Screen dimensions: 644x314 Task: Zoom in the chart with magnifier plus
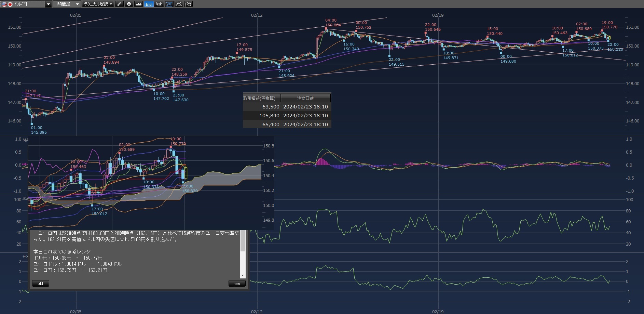coord(188,4)
